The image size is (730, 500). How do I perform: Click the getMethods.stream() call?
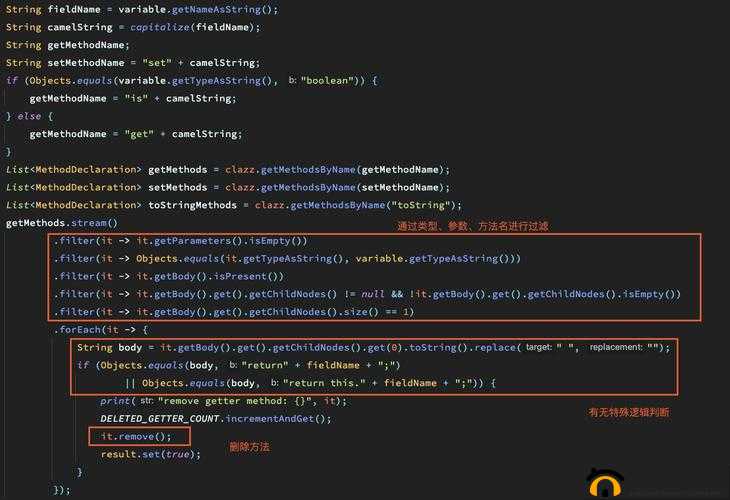pyautogui.click(x=61, y=223)
